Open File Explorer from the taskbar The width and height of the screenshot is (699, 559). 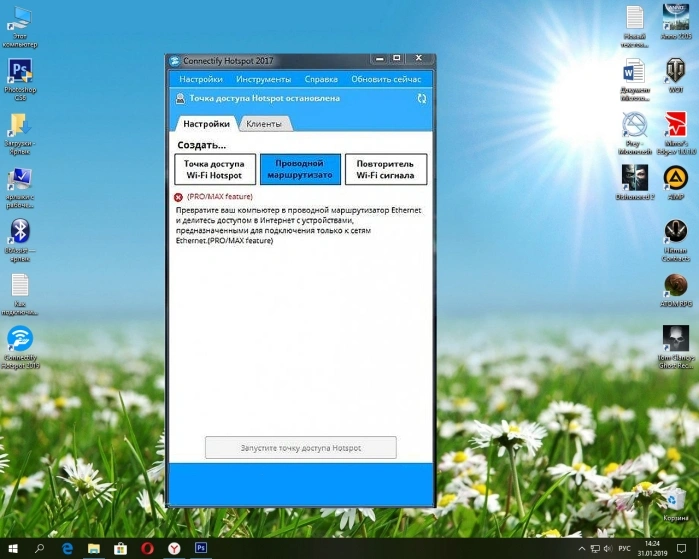coord(94,548)
